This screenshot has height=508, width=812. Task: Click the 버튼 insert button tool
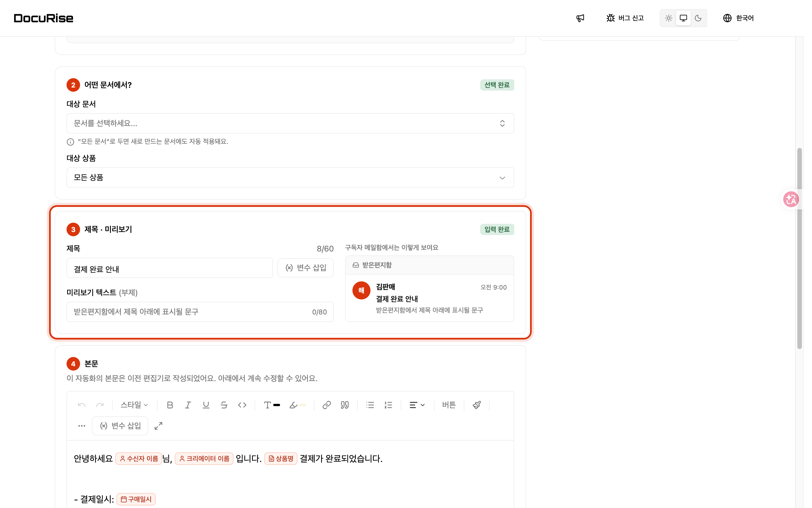449,405
